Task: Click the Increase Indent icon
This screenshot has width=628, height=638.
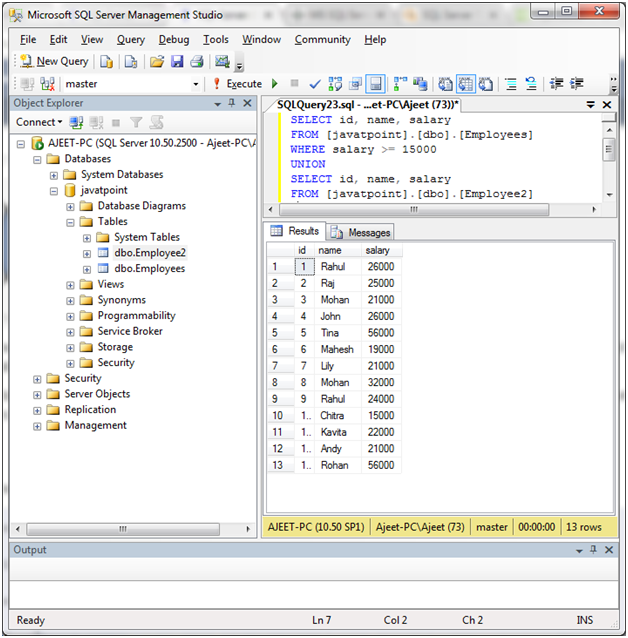Action: click(x=576, y=84)
